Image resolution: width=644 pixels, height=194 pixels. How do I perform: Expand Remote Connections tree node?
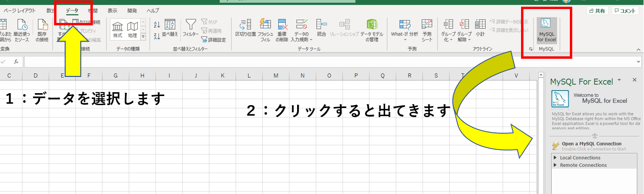pos(555,165)
